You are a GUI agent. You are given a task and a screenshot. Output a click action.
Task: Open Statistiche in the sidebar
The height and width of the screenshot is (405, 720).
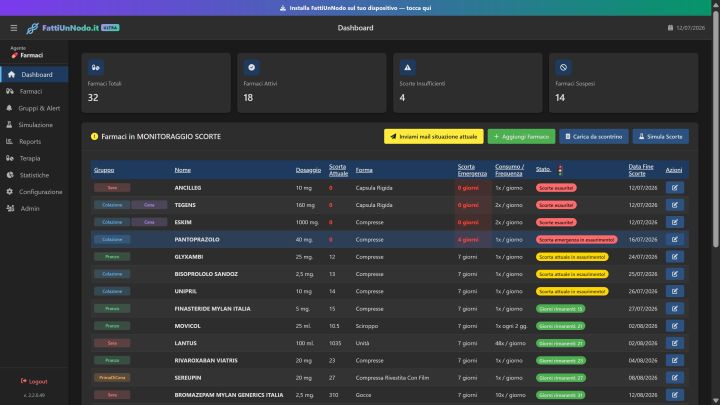point(34,175)
